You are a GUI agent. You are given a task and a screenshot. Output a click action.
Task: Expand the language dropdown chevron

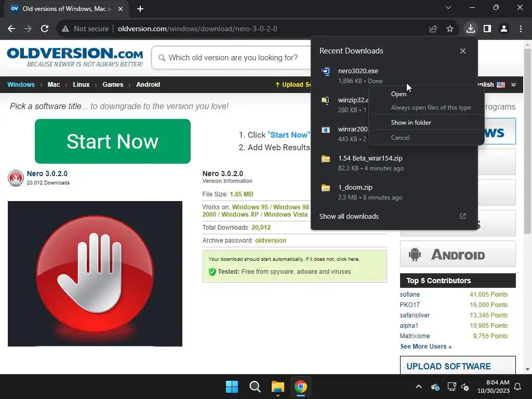pyautogui.click(x=513, y=85)
